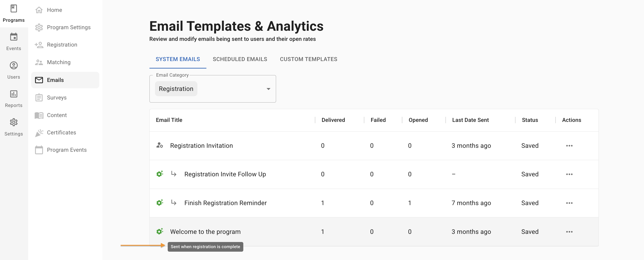644x260 pixels.
Task: Go to Certificates page in sidebar
Action: pyautogui.click(x=61, y=132)
